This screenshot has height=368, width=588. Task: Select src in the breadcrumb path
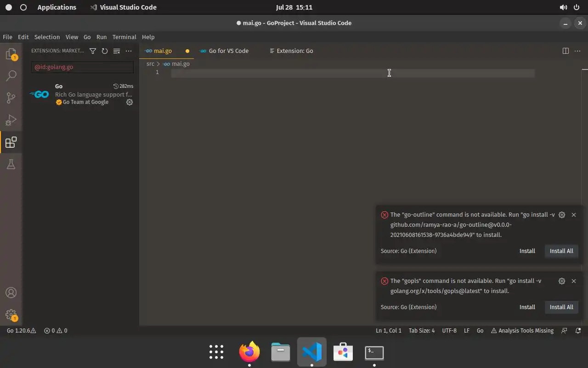tap(150, 64)
